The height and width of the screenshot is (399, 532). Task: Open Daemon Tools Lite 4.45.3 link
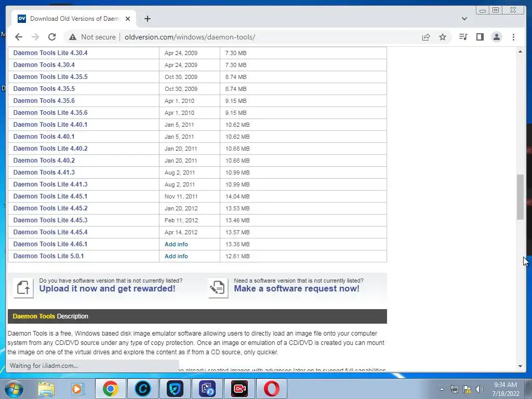click(x=50, y=220)
